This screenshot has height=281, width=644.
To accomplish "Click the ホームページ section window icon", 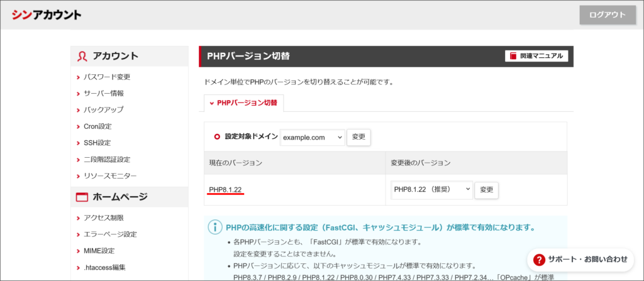I will [x=82, y=197].
